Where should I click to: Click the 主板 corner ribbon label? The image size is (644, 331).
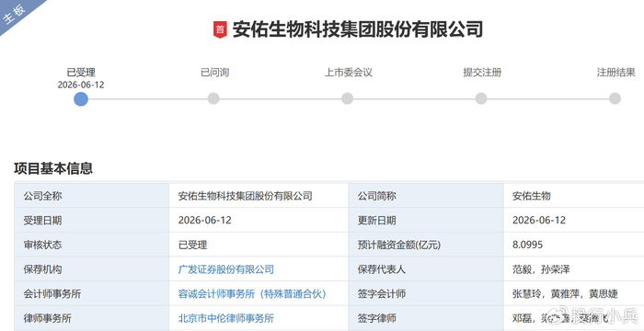click(x=15, y=15)
